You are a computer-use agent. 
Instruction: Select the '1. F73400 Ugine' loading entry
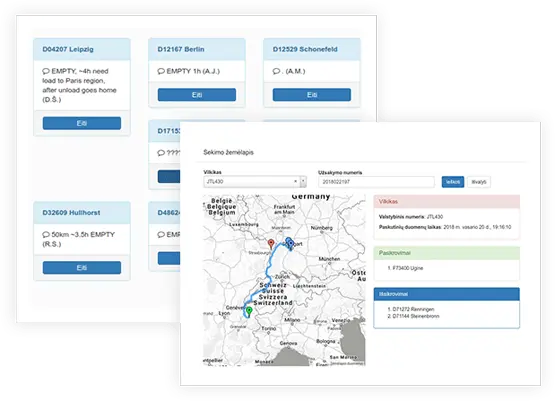coord(405,268)
